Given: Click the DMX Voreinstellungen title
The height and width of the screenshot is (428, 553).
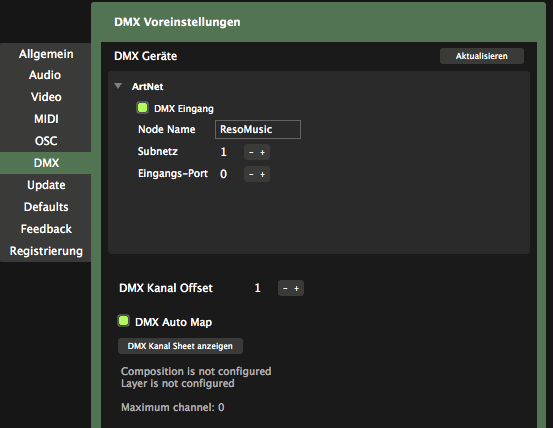Looking at the screenshot, I should tap(177, 22).
